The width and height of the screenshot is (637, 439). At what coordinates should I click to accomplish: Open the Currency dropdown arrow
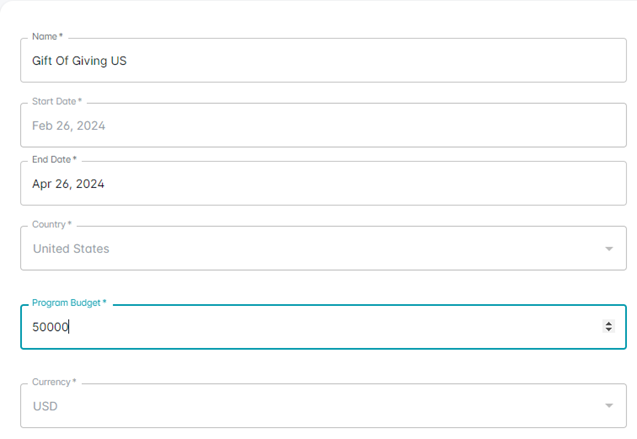click(609, 405)
